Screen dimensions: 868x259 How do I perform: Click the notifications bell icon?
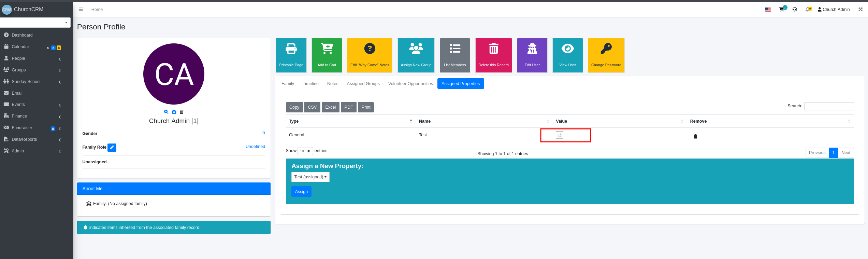pyautogui.click(x=807, y=10)
